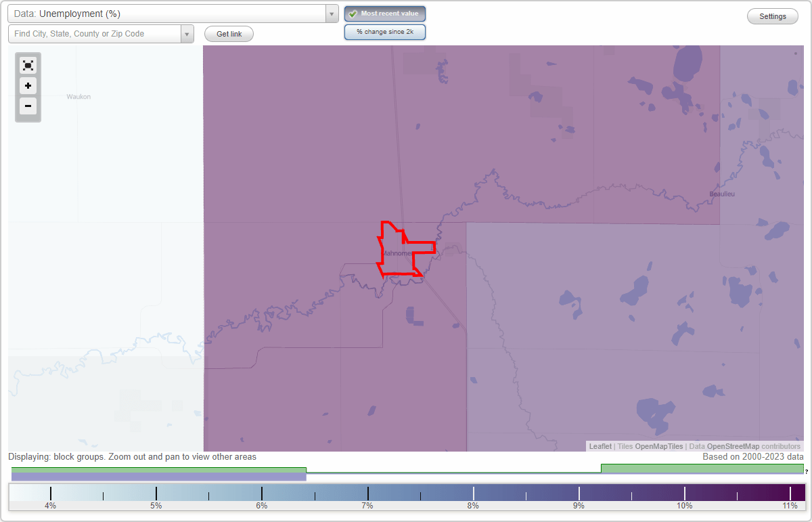This screenshot has width=812, height=522.
Task: Open the Data selection dropdown
Action: coord(330,14)
